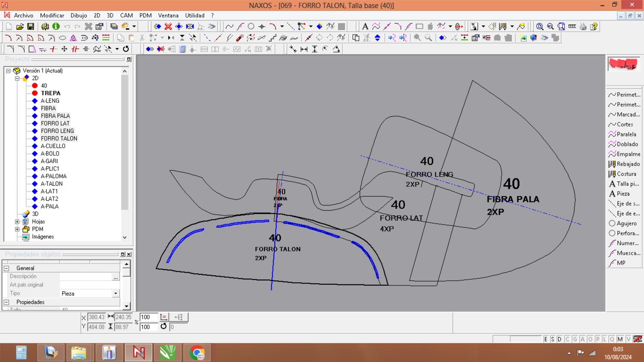The image size is (644, 362).
Task: Click the Descripción ellipsis button
Action: pos(115,277)
